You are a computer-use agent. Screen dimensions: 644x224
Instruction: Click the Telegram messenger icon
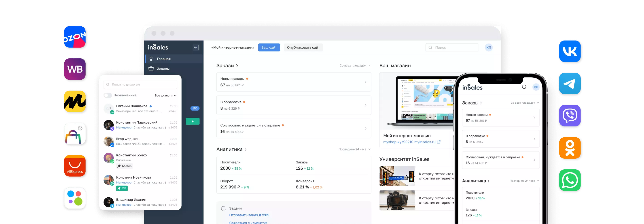[x=570, y=84]
